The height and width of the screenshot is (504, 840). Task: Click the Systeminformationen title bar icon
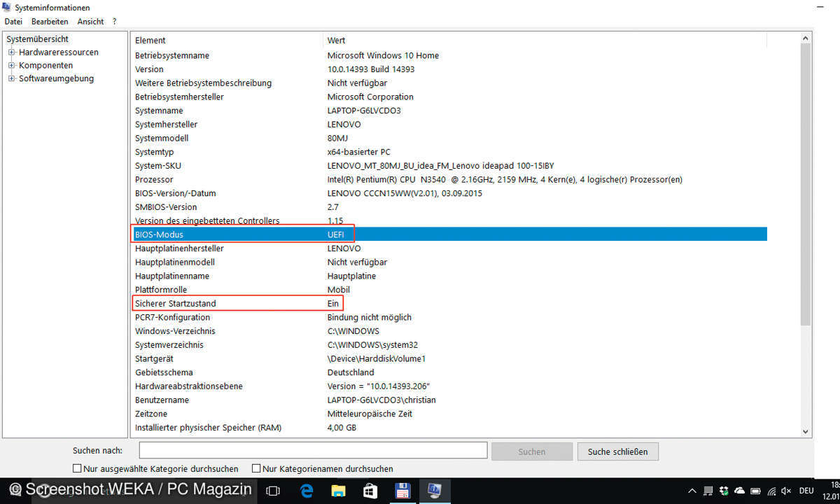8,8
